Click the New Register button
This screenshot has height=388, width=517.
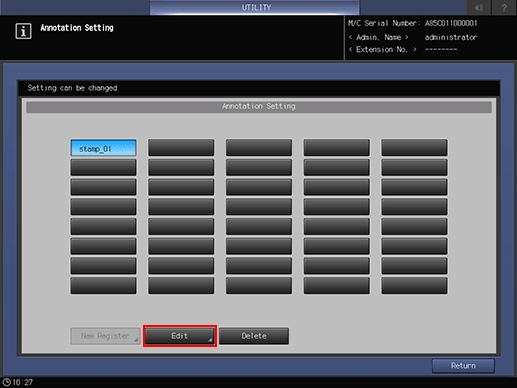[x=105, y=336]
